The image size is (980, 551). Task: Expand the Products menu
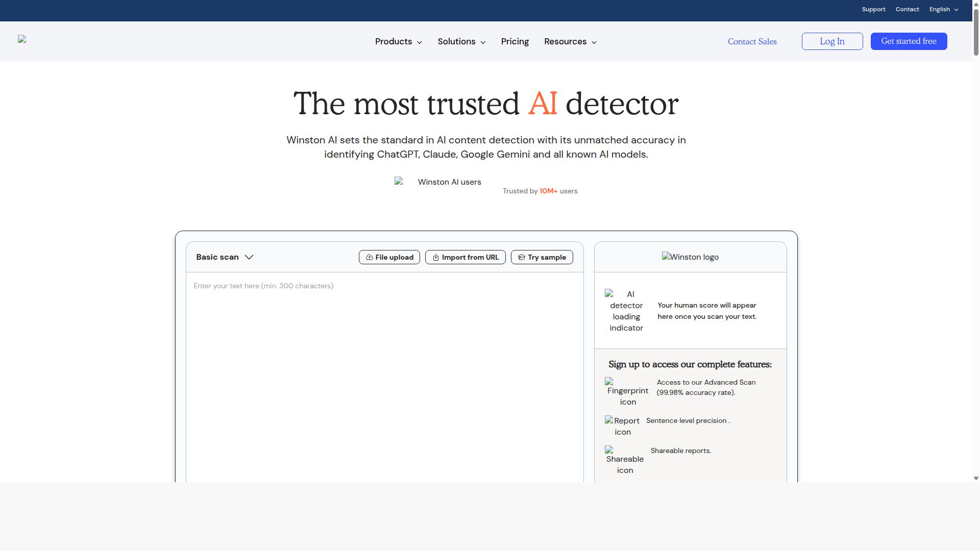click(x=399, y=41)
